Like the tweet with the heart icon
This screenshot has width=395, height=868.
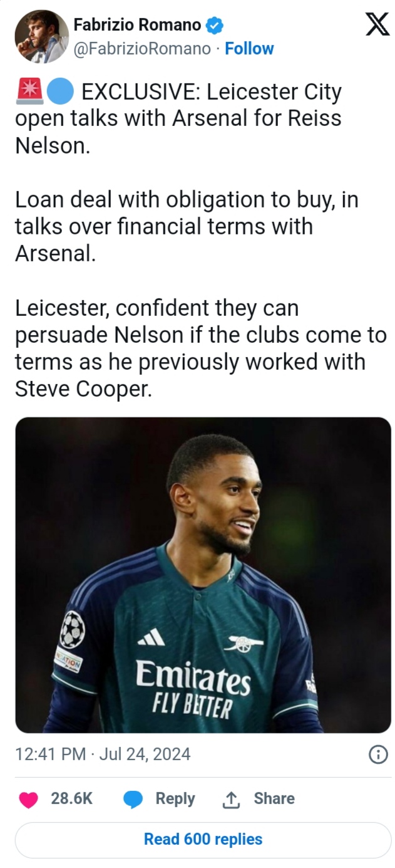pos(28,799)
